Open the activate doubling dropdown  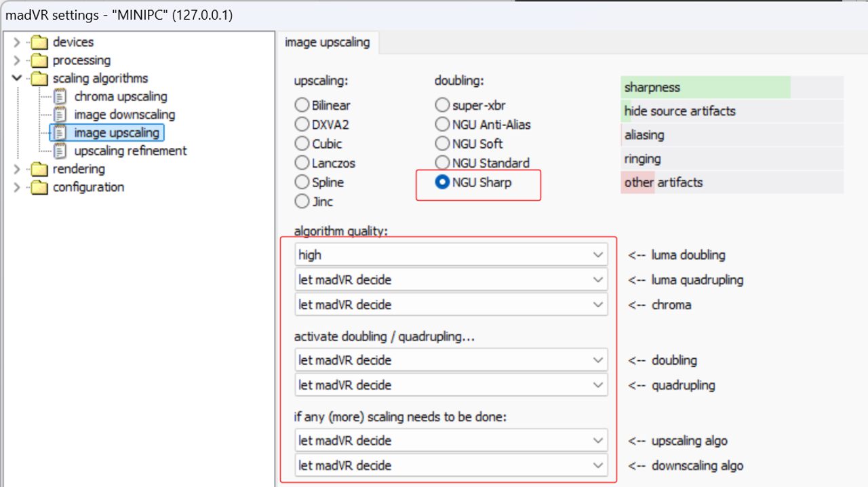click(x=452, y=359)
